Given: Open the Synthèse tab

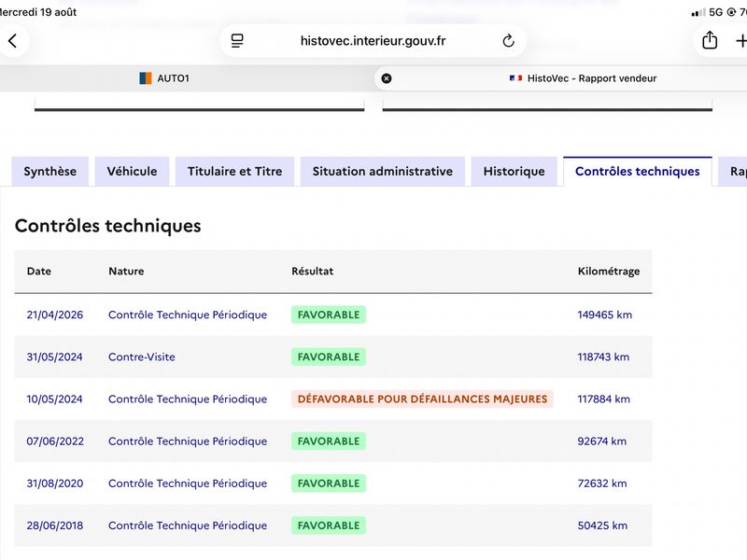Looking at the screenshot, I should pyautogui.click(x=50, y=172).
